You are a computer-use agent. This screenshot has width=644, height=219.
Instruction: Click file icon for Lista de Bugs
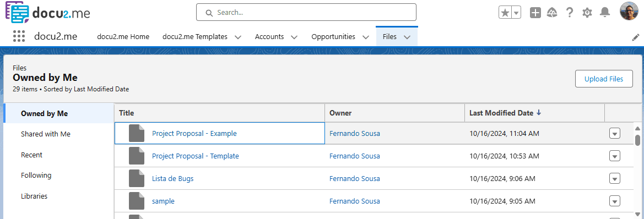(137, 178)
